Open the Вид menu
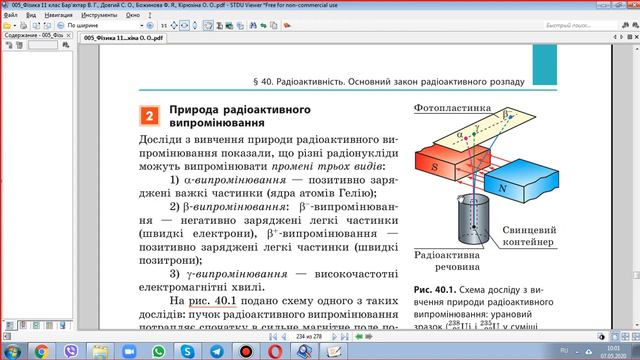 tap(31, 15)
